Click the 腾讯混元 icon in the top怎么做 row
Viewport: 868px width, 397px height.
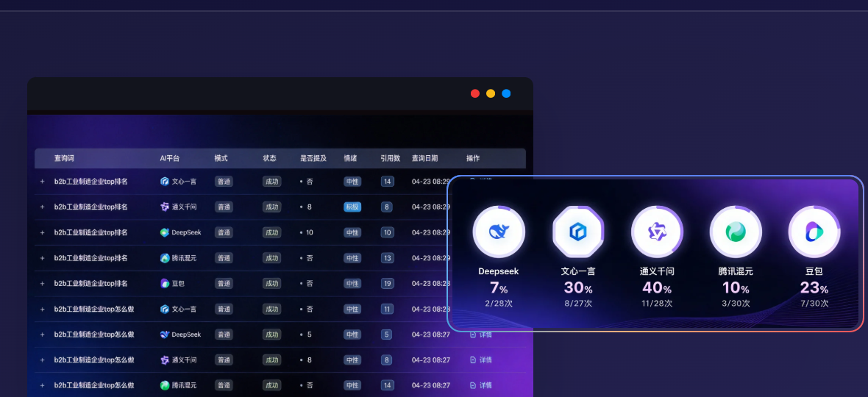tap(165, 385)
